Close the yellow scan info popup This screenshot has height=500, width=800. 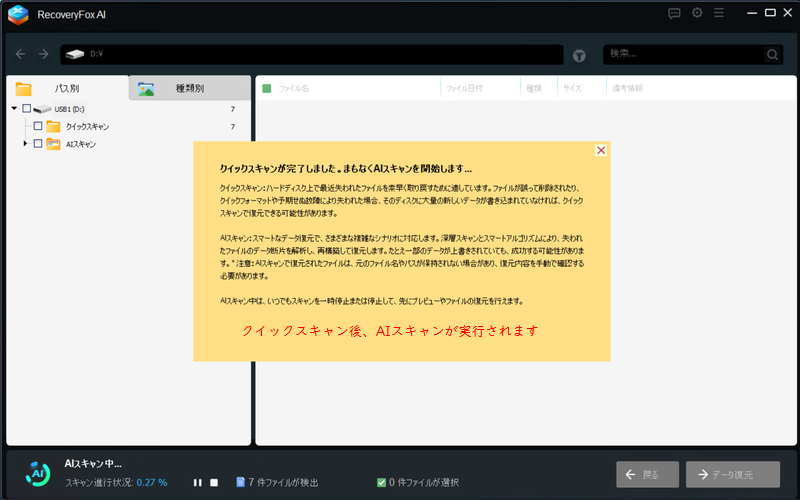(601, 150)
